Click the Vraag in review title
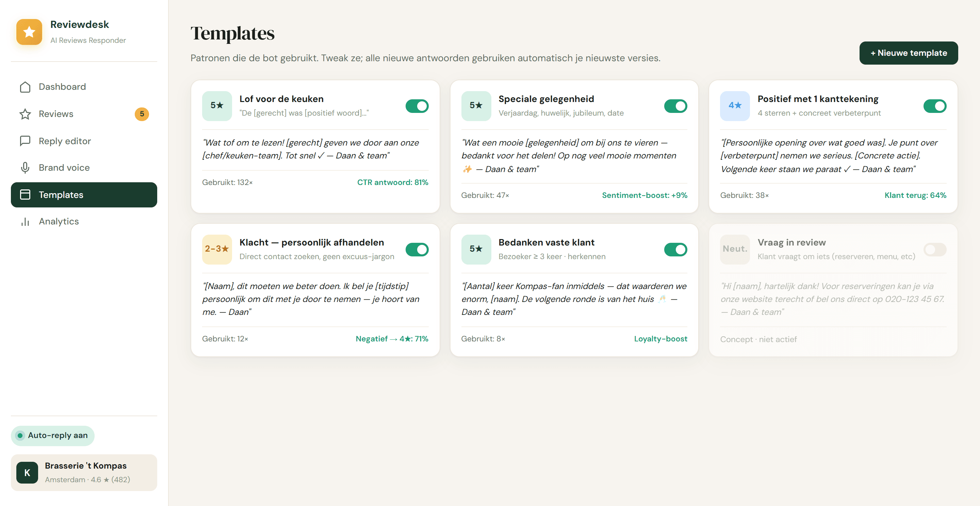The width and height of the screenshot is (980, 506). pos(791,242)
